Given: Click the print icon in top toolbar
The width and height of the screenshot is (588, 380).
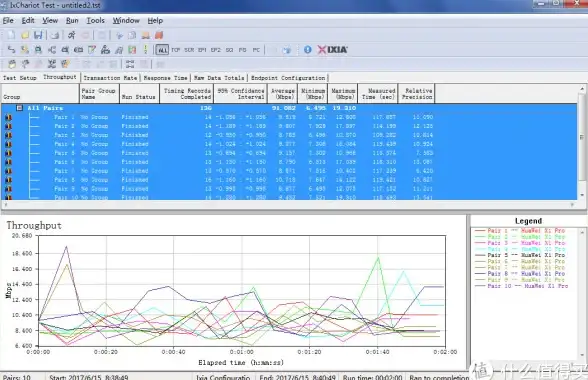Looking at the screenshot, I should tap(55, 35).
